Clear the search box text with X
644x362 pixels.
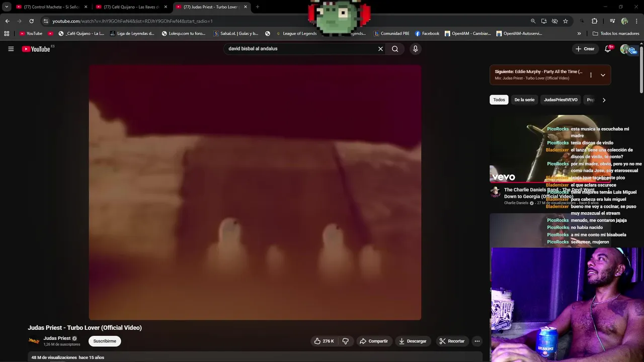[x=380, y=49]
